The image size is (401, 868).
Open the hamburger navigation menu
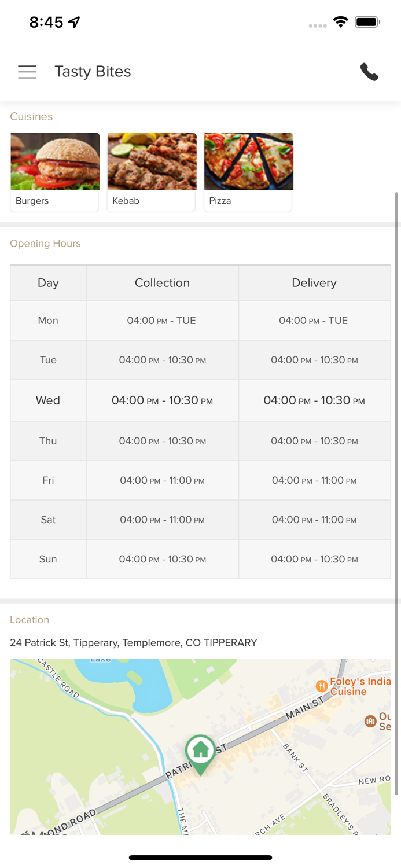click(x=27, y=72)
